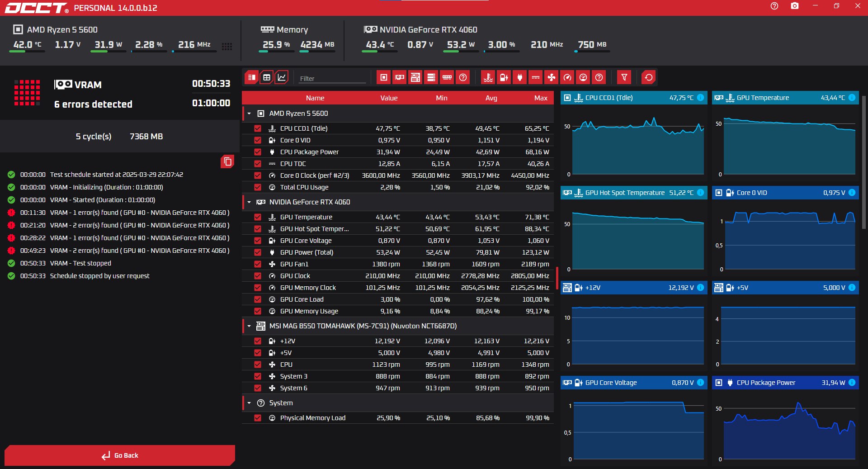Uncheck GPU Temperature sensor checkbox
The width and height of the screenshot is (868, 469).
pyautogui.click(x=258, y=217)
